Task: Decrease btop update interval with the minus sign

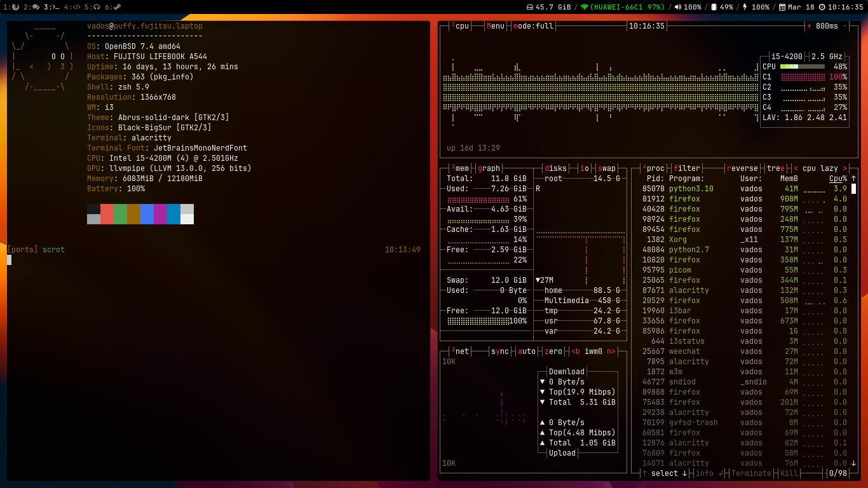Action: tap(844, 26)
